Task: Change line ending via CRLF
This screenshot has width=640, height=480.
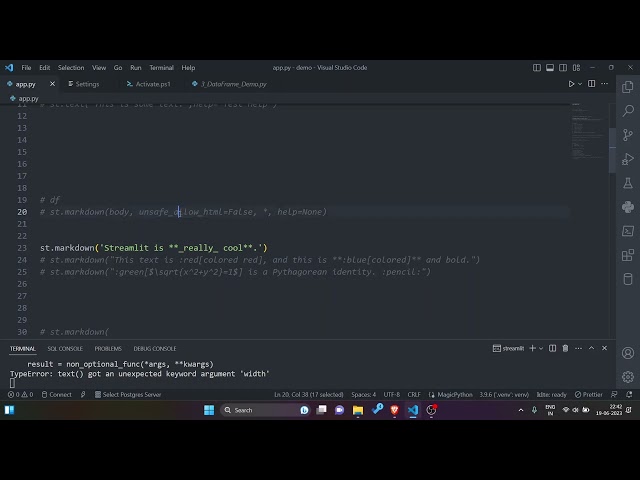Action: [x=414, y=395]
